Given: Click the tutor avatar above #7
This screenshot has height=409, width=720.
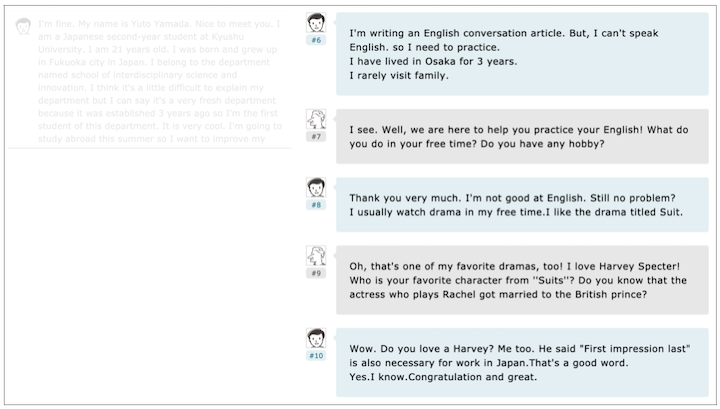Looking at the screenshot, I should [x=316, y=119].
